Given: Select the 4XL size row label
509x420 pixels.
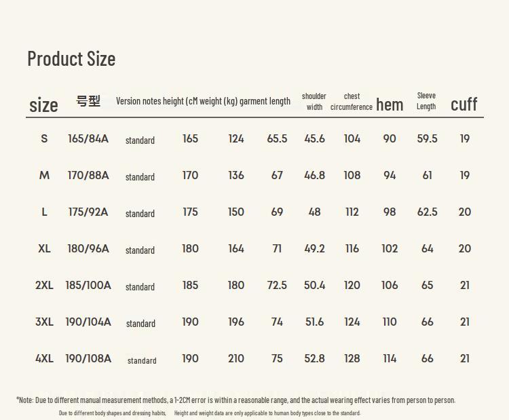Looking at the screenshot, I should 44,358.
